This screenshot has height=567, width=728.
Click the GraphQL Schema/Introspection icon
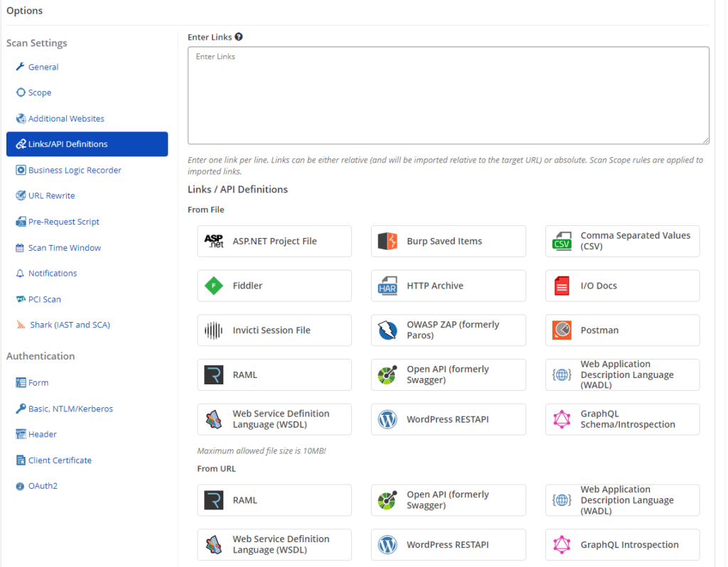click(562, 419)
